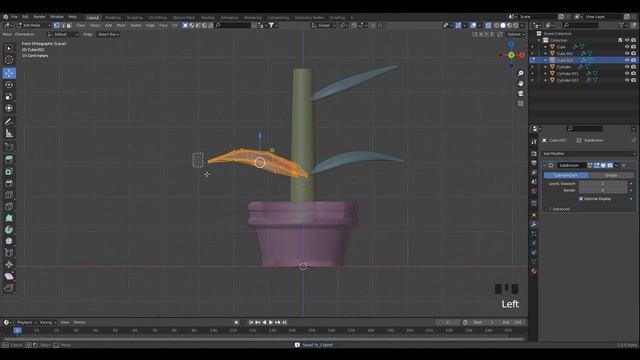Open the Physics properties tab icon
The image size is (640, 360).
[x=534, y=243]
